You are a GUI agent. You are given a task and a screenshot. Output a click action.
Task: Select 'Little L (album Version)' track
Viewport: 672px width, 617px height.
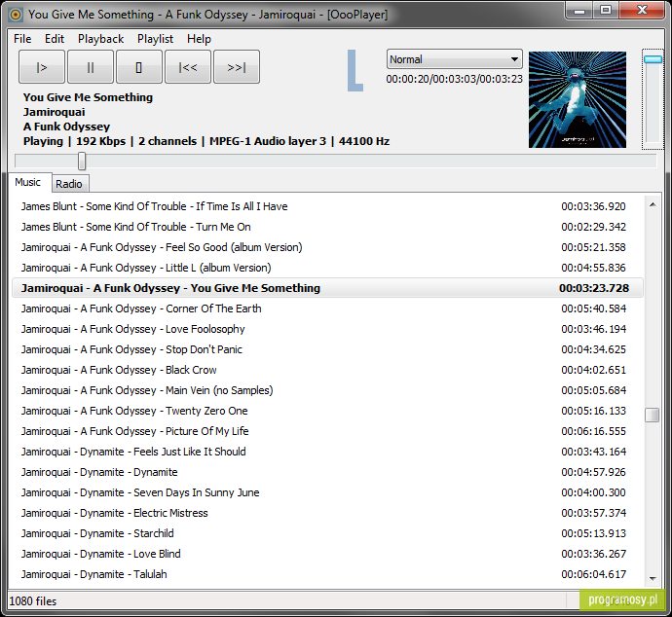(327, 268)
